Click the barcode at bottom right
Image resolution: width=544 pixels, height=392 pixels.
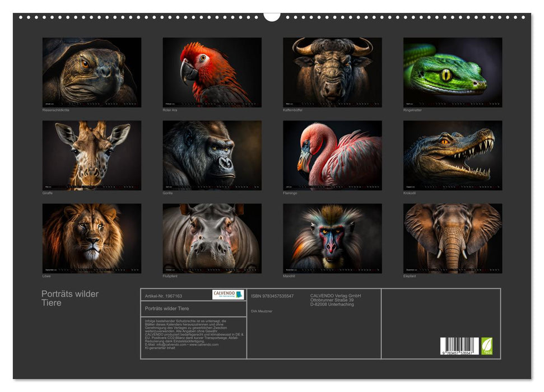click(459, 346)
